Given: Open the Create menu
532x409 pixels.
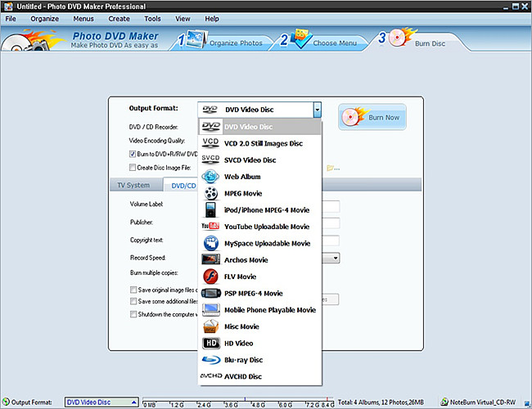Looking at the screenshot, I should click(119, 19).
